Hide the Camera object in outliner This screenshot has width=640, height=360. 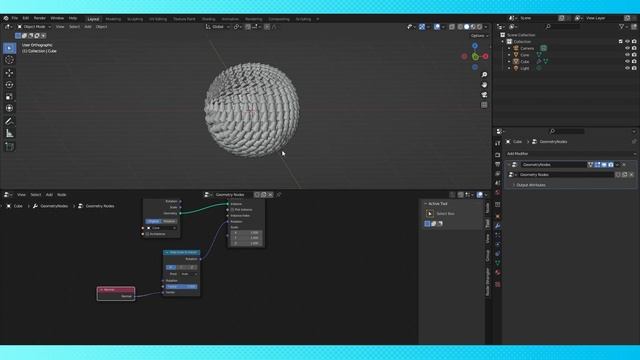coord(627,48)
